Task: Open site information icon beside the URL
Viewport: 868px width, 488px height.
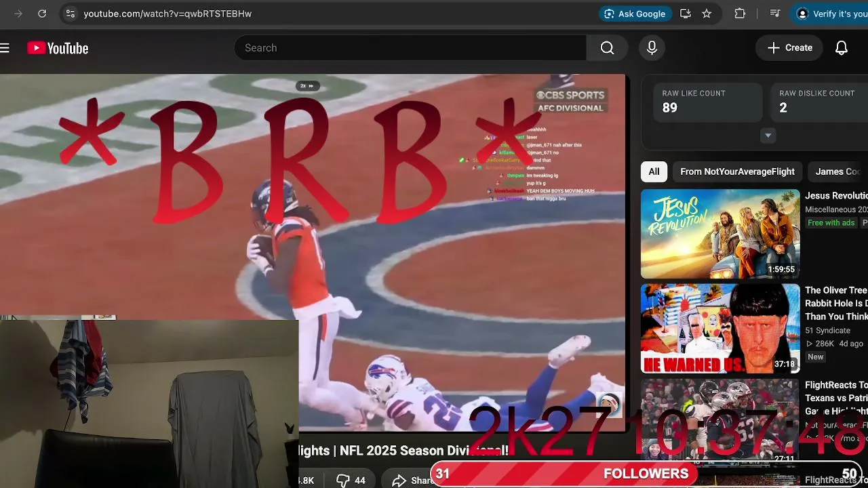Action: pos(70,14)
